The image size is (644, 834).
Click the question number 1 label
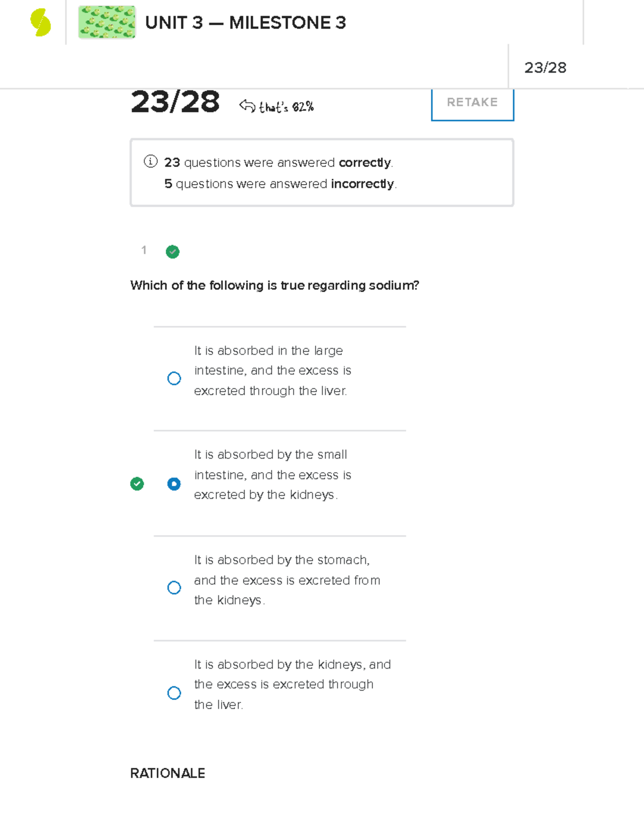click(x=143, y=250)
